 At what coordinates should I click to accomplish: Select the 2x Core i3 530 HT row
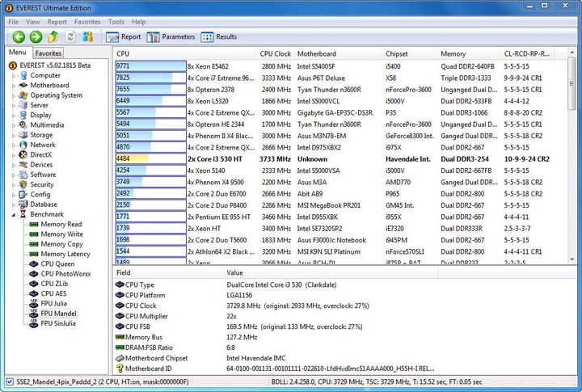coord(334,159)
